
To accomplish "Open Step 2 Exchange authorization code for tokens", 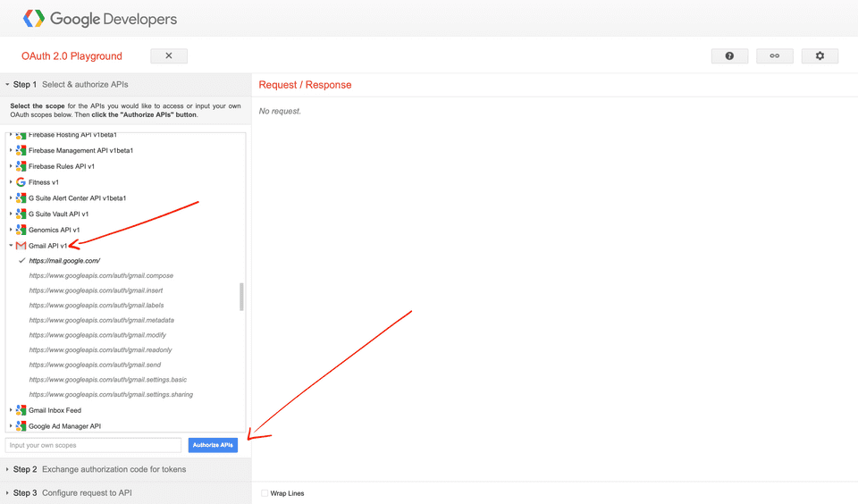I will pyautogui.click(x=125, y=469).
